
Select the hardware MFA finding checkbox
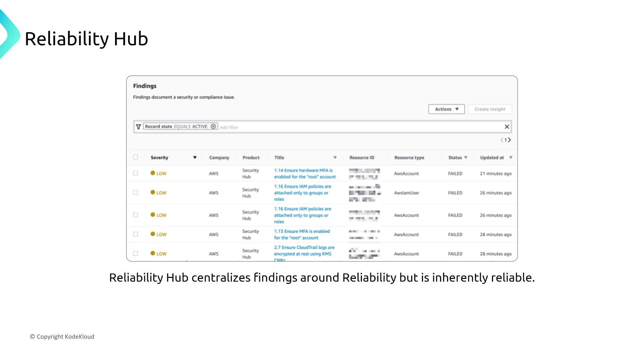pyautogui.click(x=136, y=173)
